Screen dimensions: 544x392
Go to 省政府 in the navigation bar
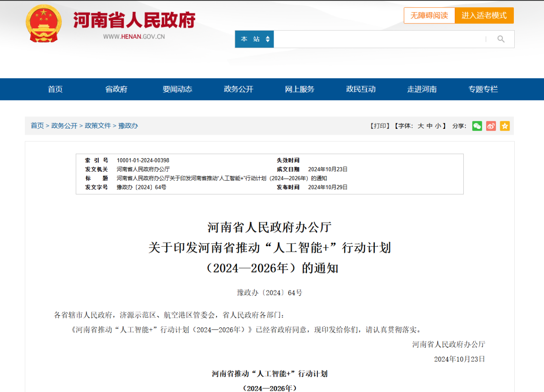(x=116, y=89)
